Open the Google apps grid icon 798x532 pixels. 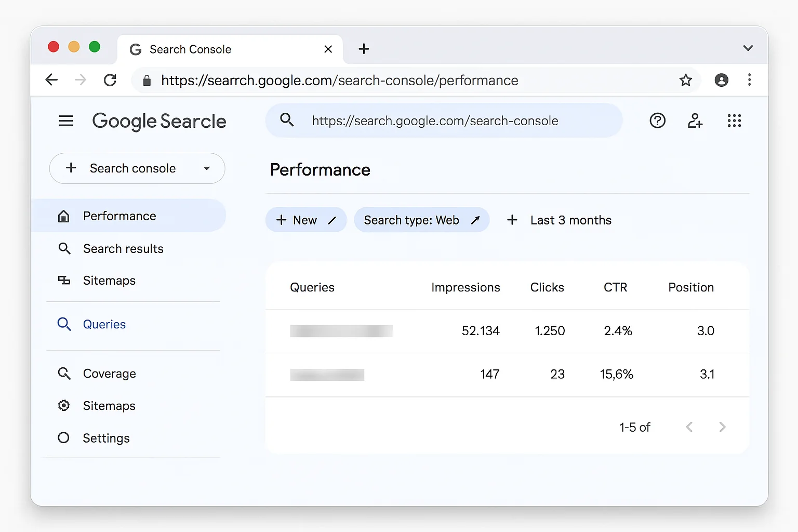(734, 121)
